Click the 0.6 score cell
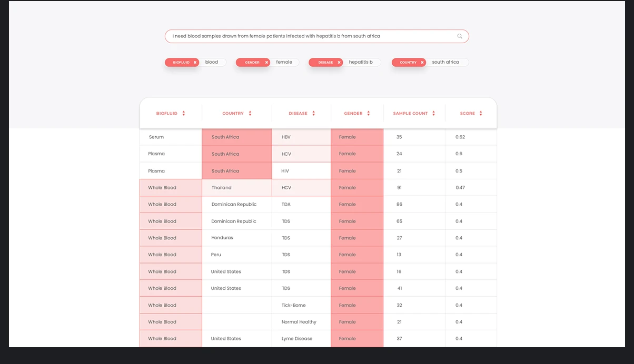This screenshot has height=364, width=634. click(471, 154)
